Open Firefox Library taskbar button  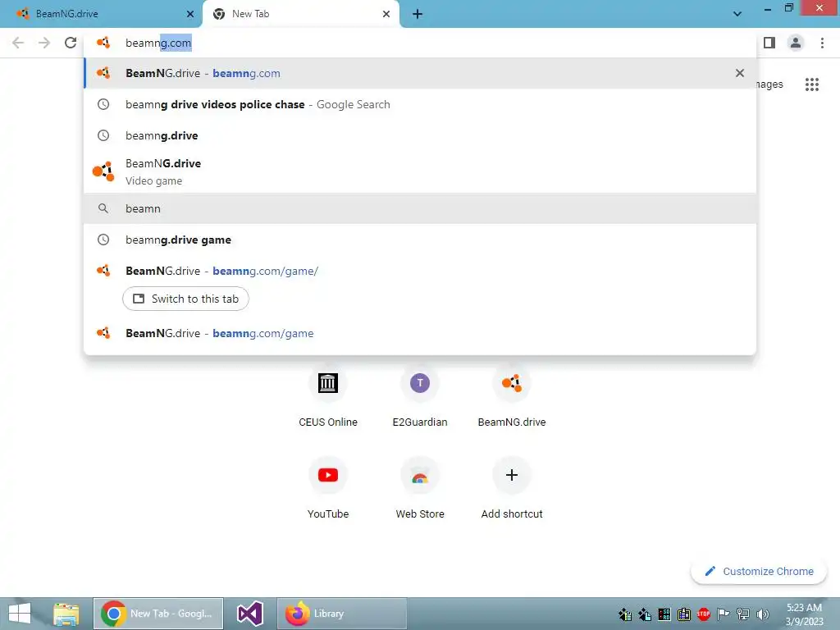pyautogui.click(x=342, y=614)
